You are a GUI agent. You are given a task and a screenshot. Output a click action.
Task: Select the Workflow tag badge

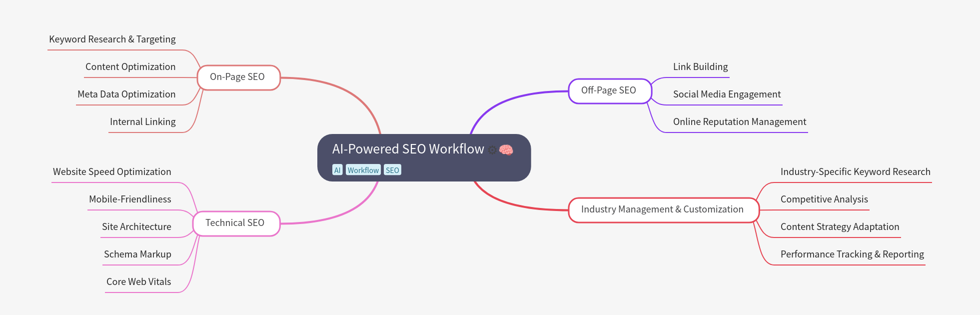363,170
